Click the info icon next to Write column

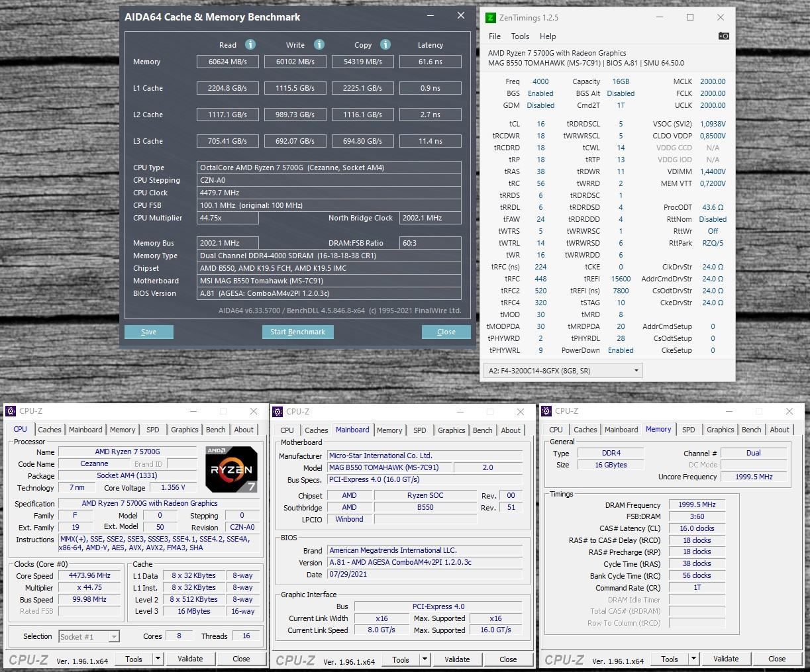[319, 44]
